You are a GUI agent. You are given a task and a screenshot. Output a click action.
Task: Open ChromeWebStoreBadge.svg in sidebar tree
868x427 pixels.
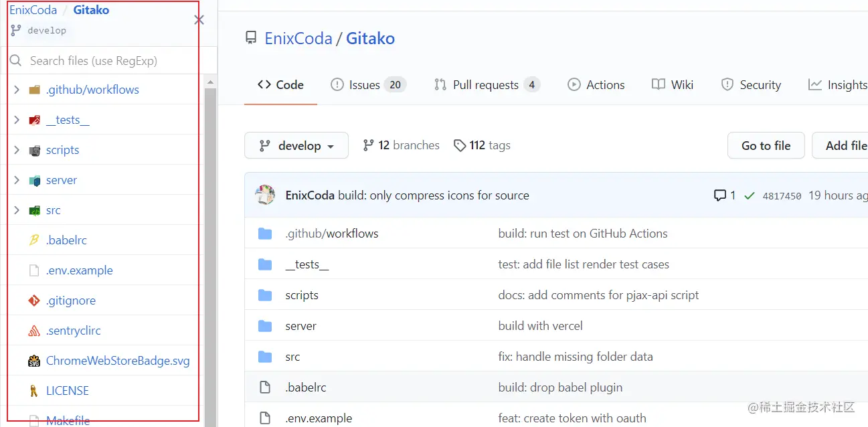tap(118, 361)
